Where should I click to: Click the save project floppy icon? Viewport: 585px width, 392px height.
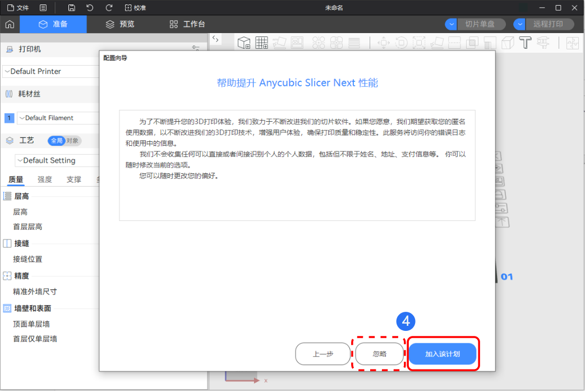pos(72,8)
